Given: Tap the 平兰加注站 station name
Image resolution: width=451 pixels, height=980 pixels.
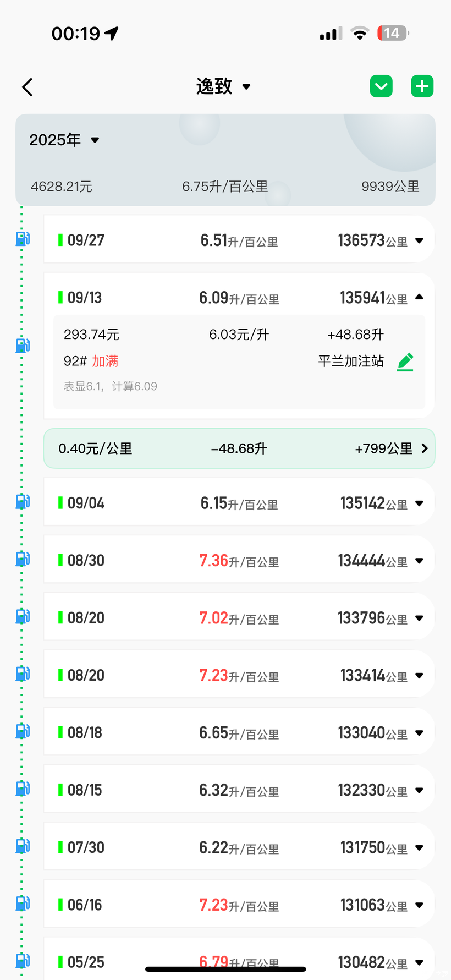Looking at the screenshot, I should coord(350,362).
